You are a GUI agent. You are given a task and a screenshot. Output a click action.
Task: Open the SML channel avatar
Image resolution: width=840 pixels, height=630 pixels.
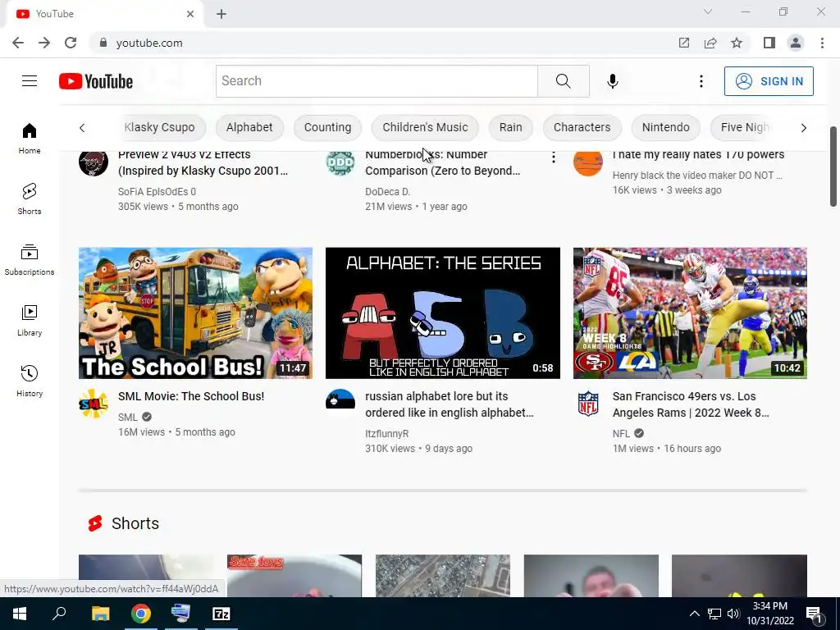pos(94,404)
